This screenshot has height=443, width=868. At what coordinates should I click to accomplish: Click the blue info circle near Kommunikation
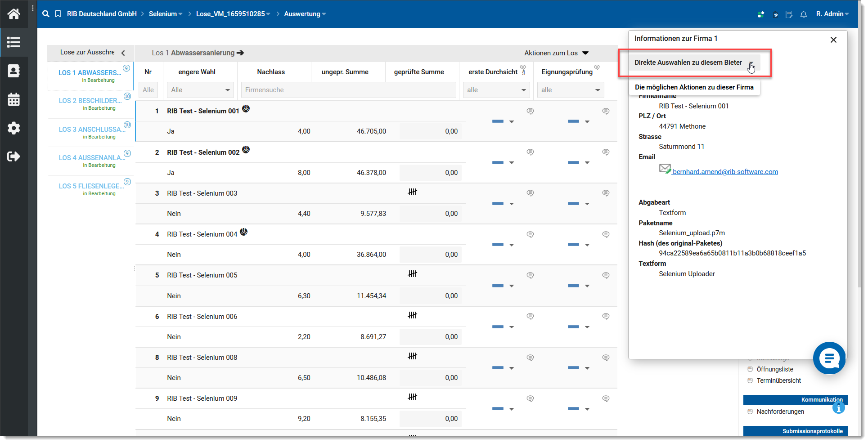(x=838, y=407)
